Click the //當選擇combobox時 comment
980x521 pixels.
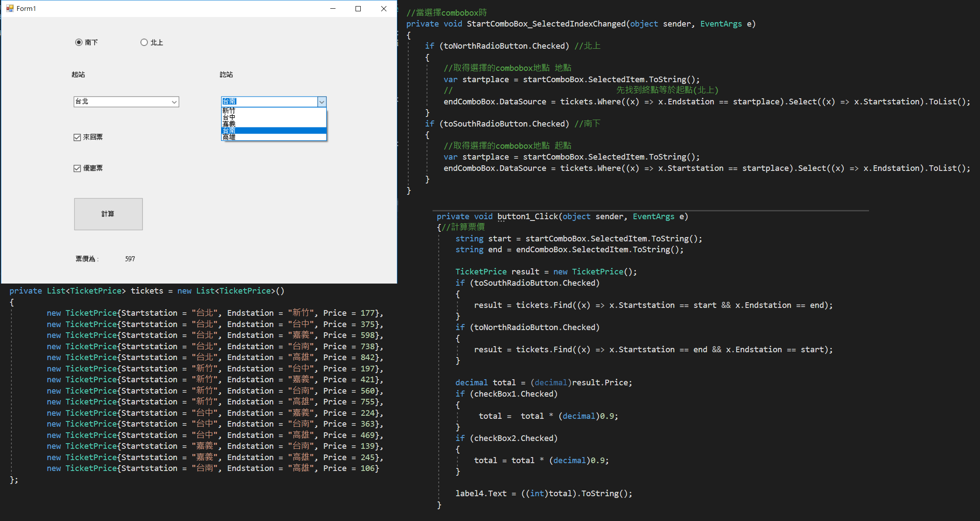click(x=446, y=13)
